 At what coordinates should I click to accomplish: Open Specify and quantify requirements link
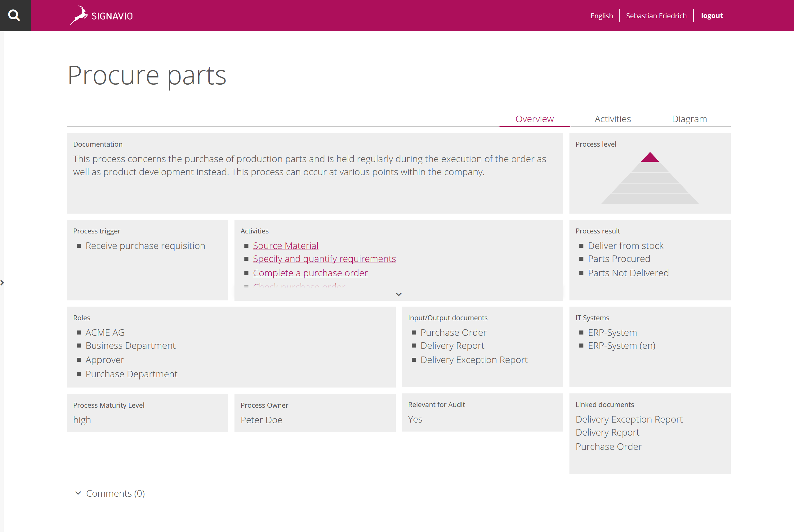[324, 259]
